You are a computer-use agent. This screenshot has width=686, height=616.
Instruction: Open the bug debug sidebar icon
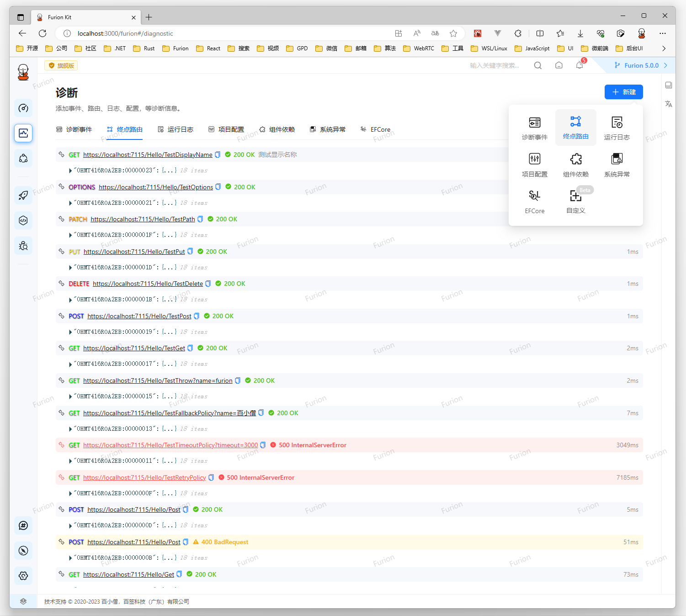point(23,246)
